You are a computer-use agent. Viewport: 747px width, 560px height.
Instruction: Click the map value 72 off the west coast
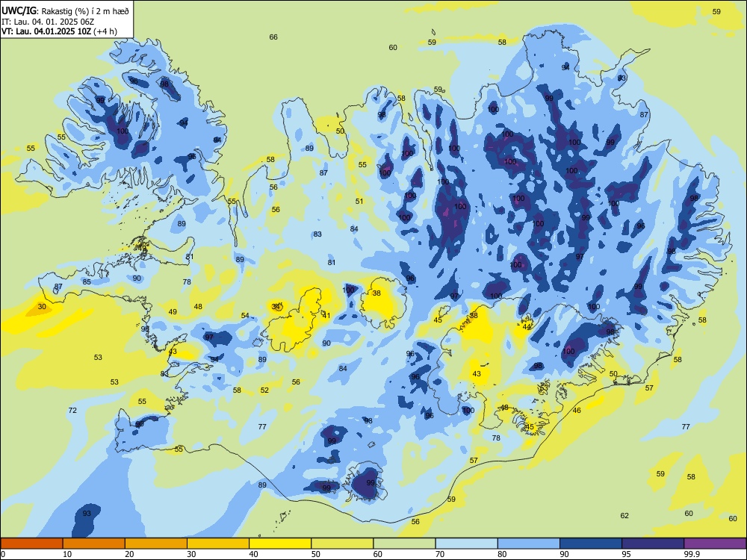click(x=72, y=410)
